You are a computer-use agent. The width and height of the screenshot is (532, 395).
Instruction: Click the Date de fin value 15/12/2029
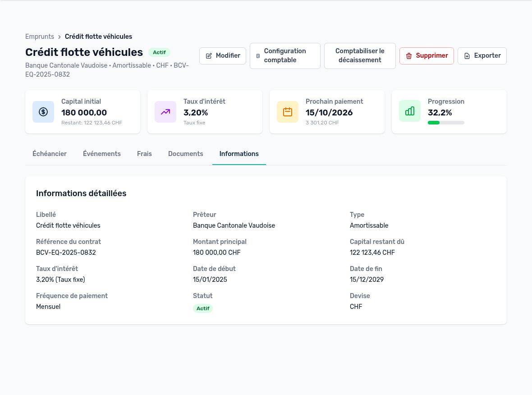(367, 280)
